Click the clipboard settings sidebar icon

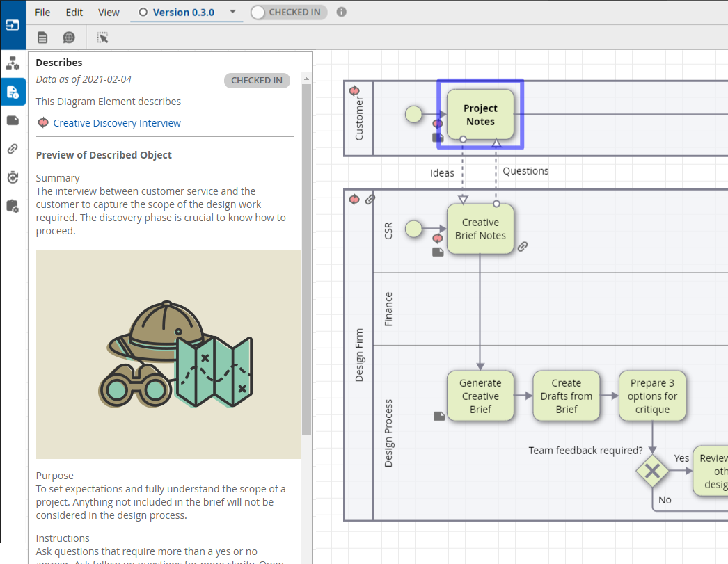[13, 206]
